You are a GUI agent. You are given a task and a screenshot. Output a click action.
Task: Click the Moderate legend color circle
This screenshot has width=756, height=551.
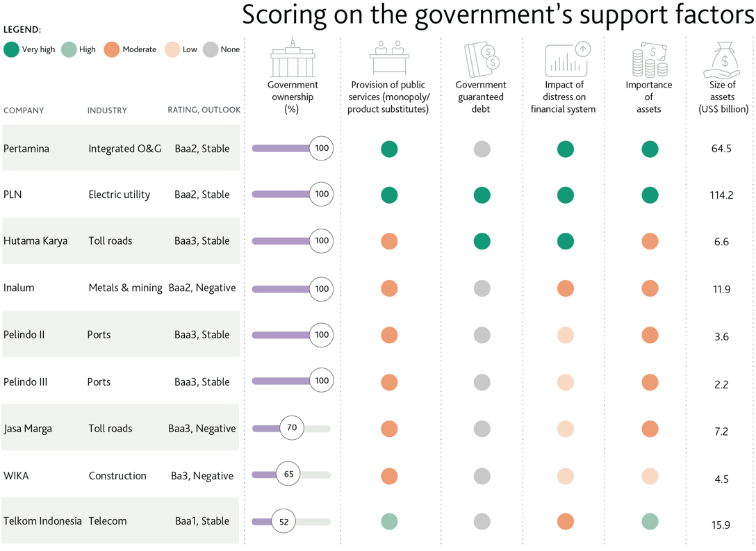pyautogui.click(x=112, y=49)
